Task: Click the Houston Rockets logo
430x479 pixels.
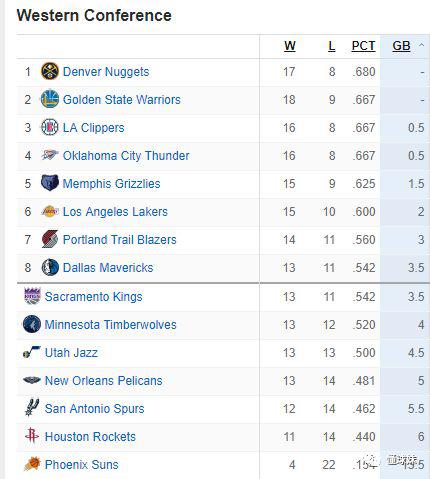Action: pyautogui.click(x=32, y=436)
